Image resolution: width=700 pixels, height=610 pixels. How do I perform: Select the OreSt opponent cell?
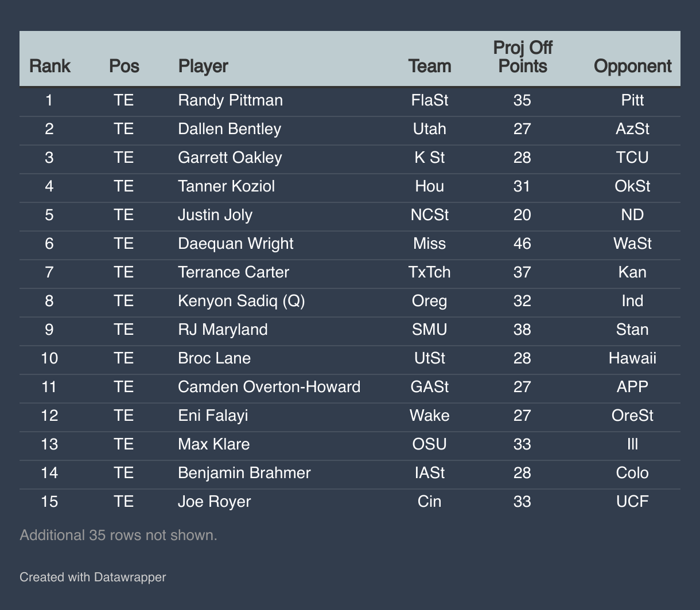pos(632,416)
